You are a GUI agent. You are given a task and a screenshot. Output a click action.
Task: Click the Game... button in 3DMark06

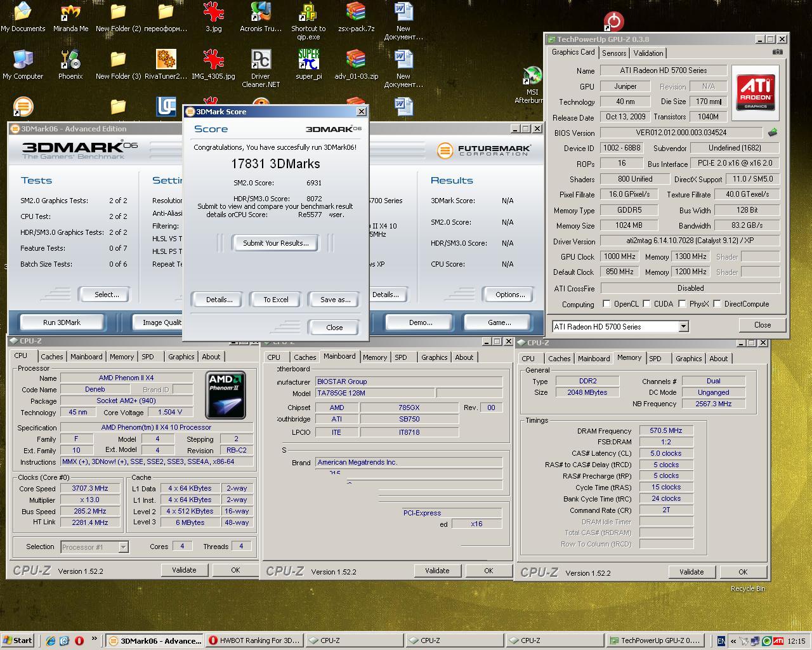point(499,322)
